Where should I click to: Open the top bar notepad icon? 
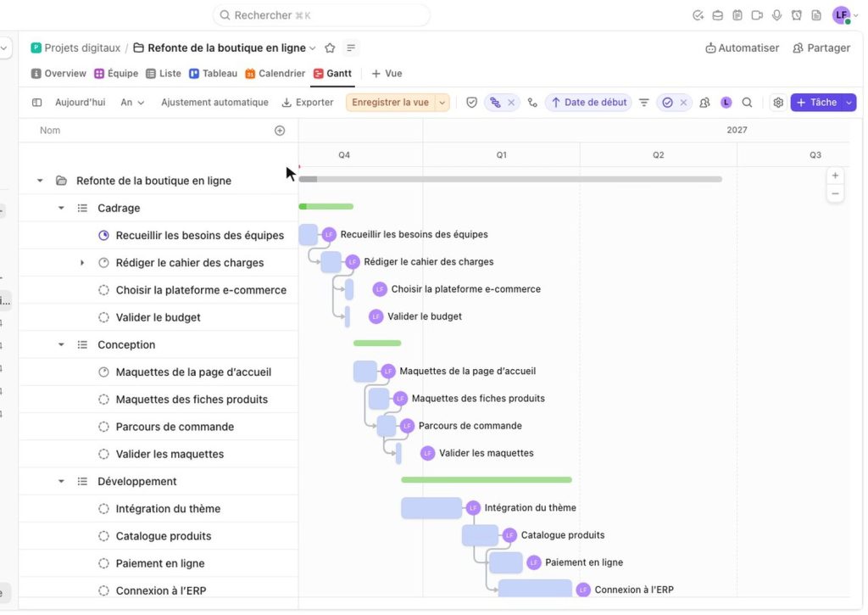[x=737, y=15]
